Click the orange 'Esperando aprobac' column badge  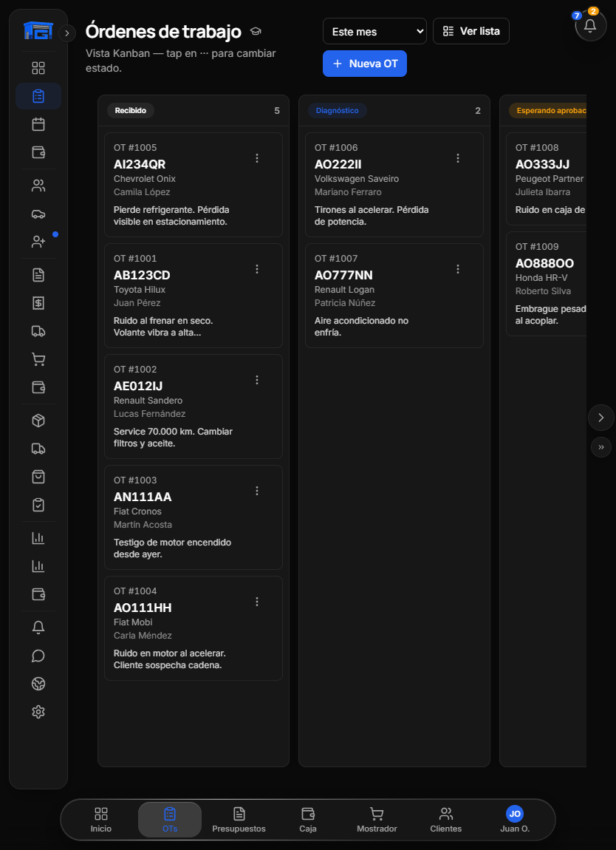tap(548, 111)
